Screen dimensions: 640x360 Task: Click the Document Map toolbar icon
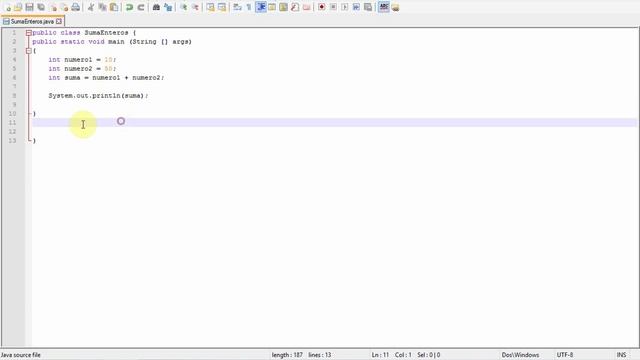283,7
